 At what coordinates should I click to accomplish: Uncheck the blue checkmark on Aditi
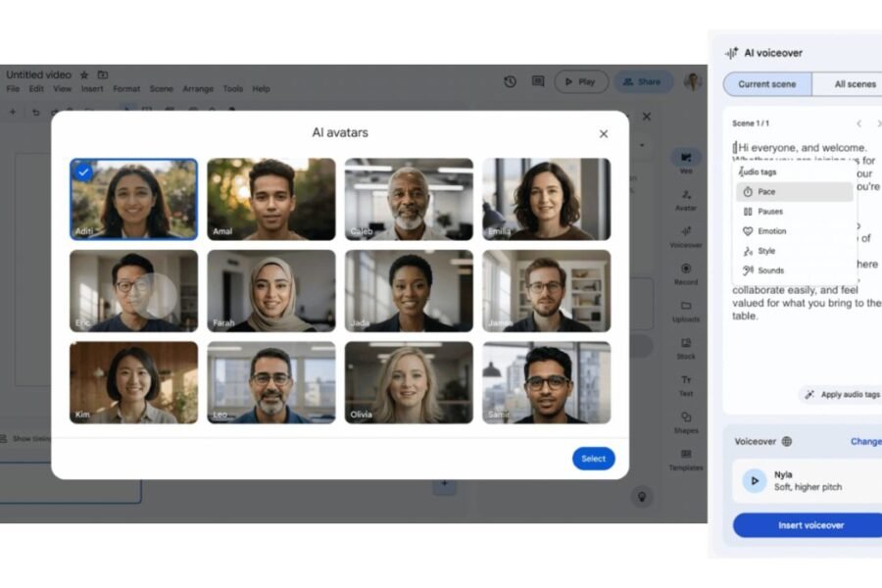[84, 172]
